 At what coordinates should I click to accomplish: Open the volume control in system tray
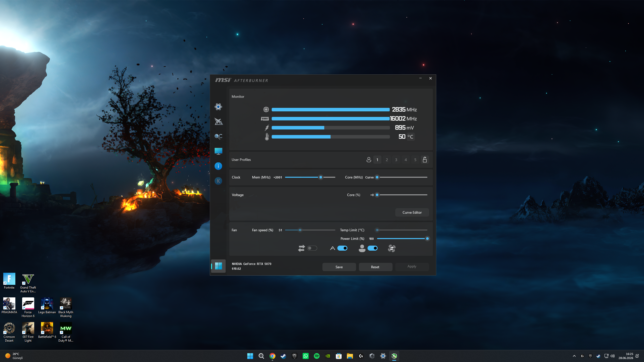point(613,356)
